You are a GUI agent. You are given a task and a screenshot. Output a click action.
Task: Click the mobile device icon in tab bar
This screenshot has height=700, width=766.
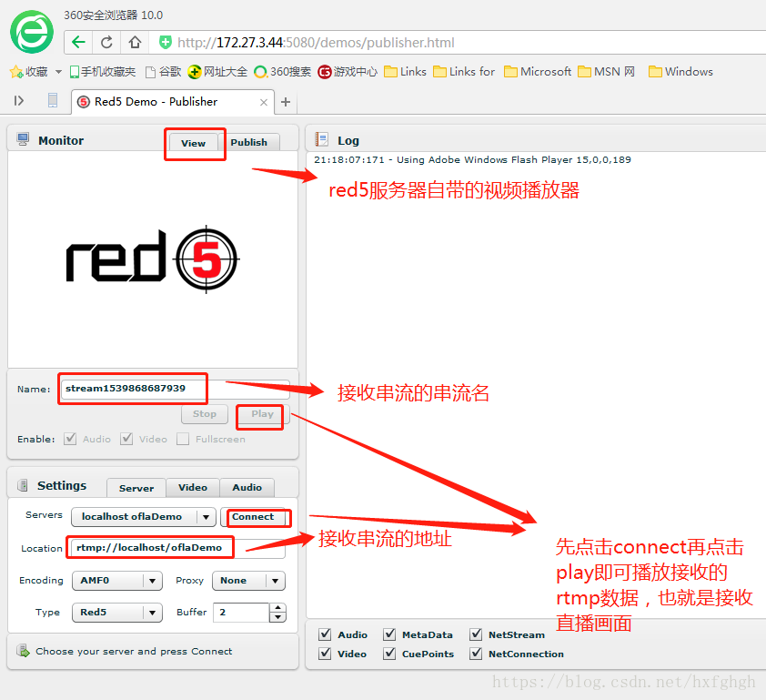click(x=53, y=100)
